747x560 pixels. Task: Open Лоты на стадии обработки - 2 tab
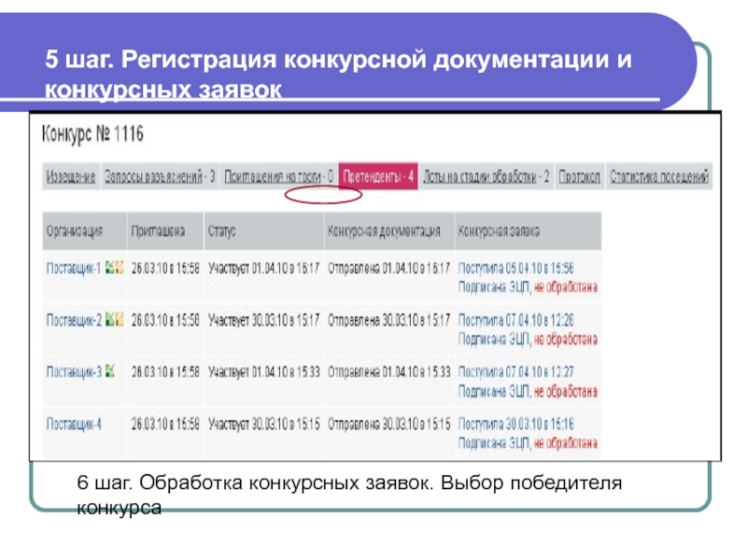[x=486, y=176]
